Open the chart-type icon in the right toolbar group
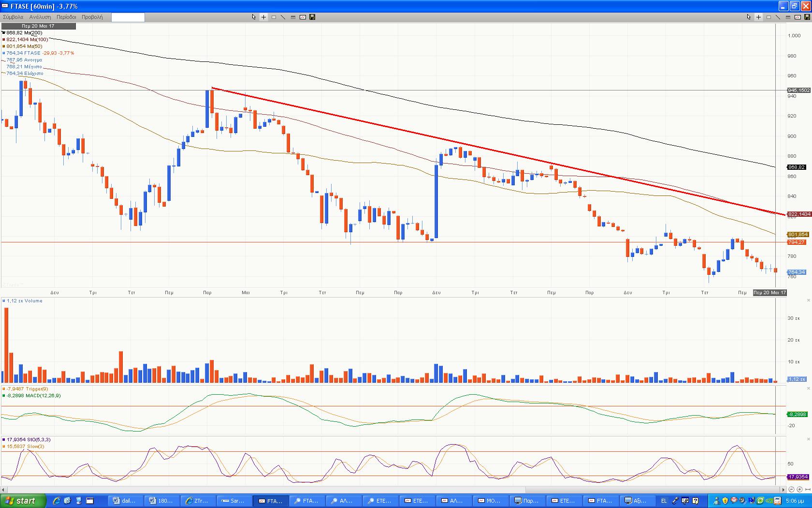The width and height of the screenshot is (812, 508). coord(797,17)
